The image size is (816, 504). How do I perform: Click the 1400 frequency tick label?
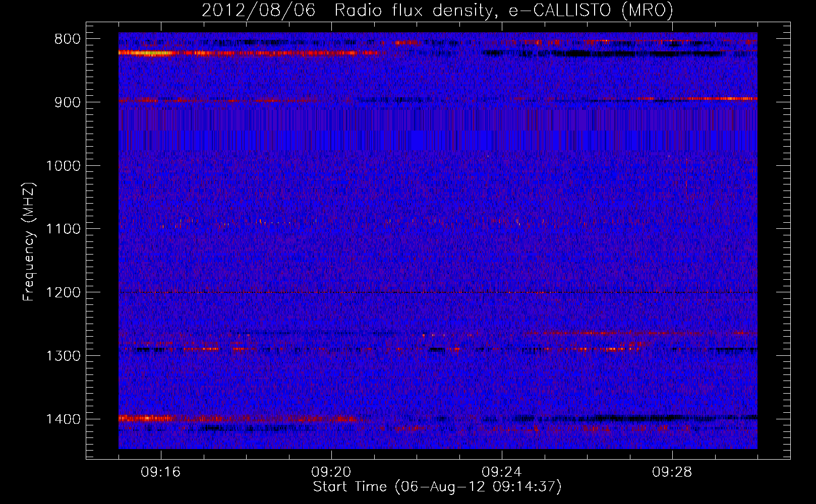64,419
